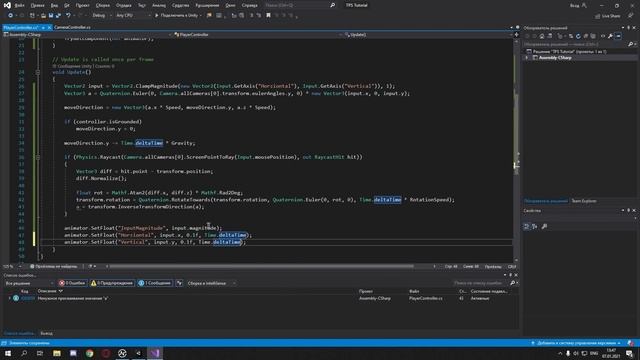The height and width of the screenshot is (360, 640).
Task: Collapse the Update method outline toggle
Action: tap(38, 72)
